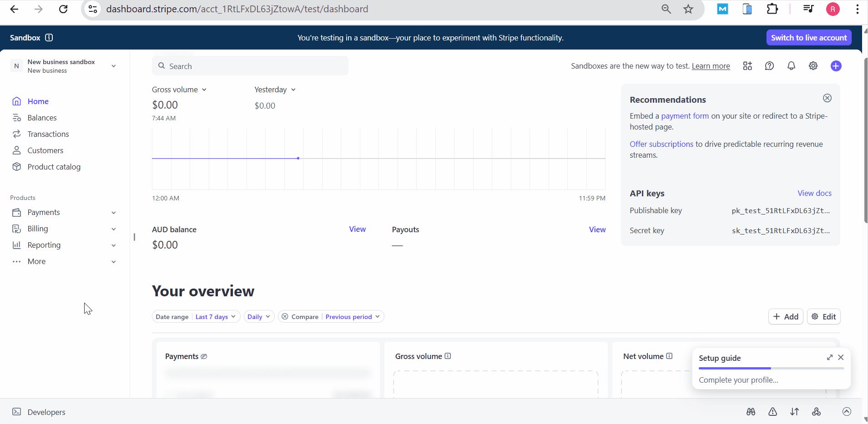Image resolution: width=868 pixels, height=424 pixels.
Task: Click View next to Payouts
Action: (597, 229)
